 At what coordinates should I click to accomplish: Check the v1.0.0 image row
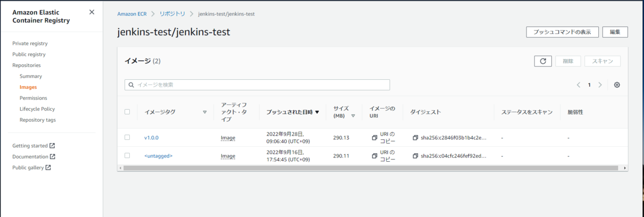pyautogui.click(x=127, y=137)
